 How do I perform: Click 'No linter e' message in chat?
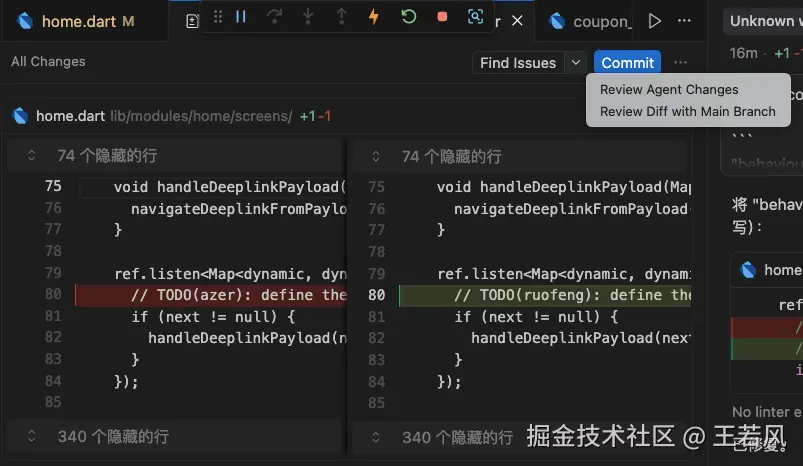[767, 412]
